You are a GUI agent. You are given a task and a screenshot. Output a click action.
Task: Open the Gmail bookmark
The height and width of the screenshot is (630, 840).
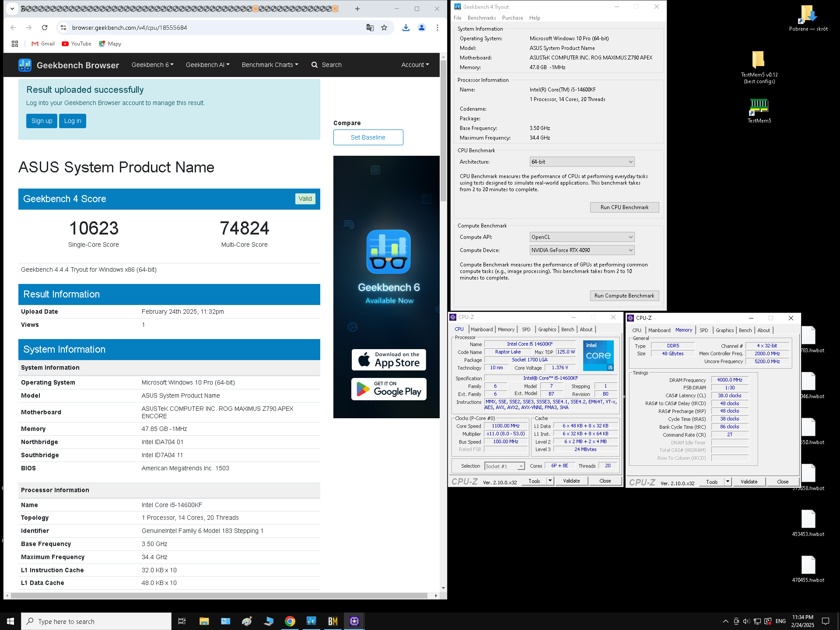[x=43, y=44]
